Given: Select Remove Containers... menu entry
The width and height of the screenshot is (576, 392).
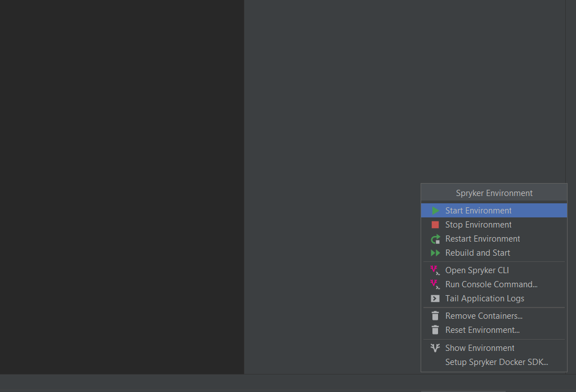Looking at the screenshot, I should [x=494, y=316].
